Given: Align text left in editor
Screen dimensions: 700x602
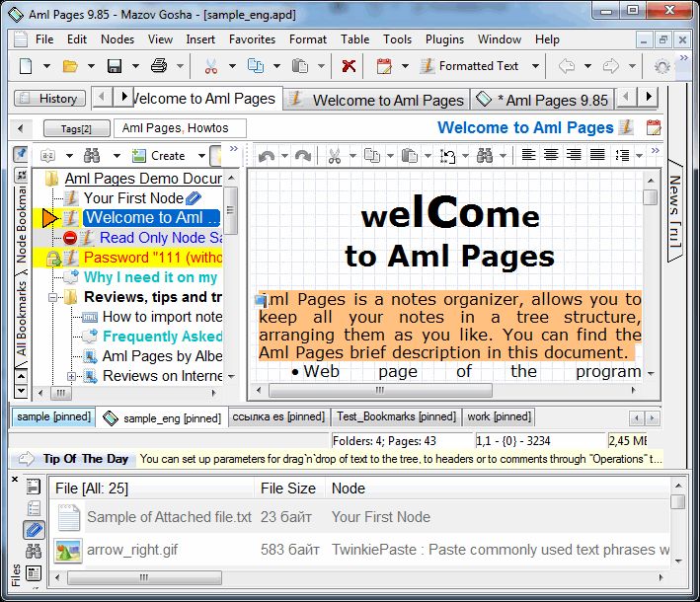Looking at the screenshot, I should 528,155.
